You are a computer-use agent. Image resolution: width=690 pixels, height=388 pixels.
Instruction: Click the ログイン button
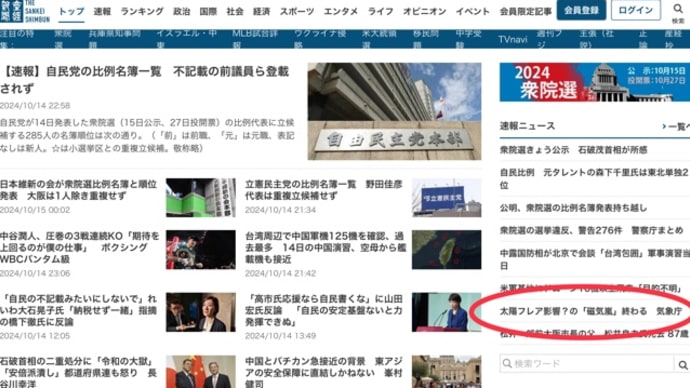[635, 10]
